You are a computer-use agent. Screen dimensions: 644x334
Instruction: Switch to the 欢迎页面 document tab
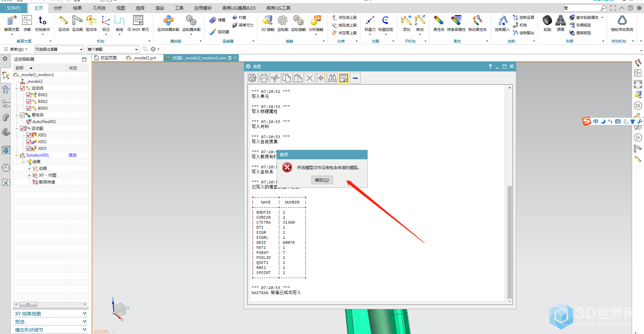pos(106,58)
